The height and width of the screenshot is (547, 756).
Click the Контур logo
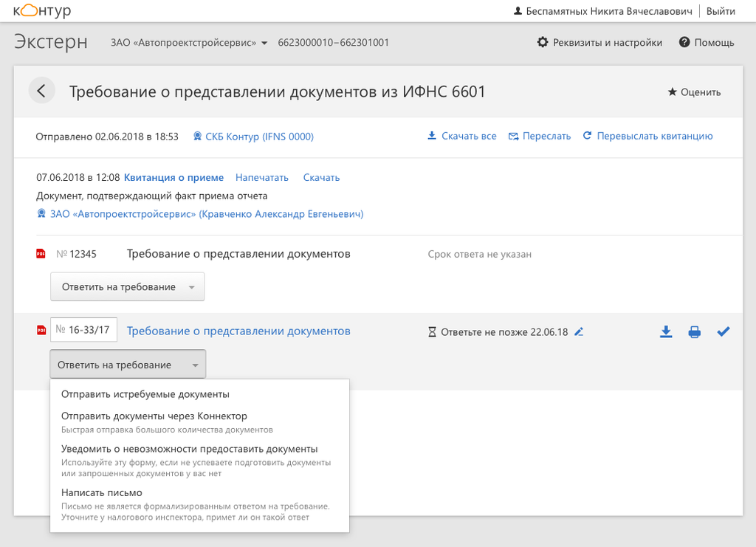click(x=42, y=10)
